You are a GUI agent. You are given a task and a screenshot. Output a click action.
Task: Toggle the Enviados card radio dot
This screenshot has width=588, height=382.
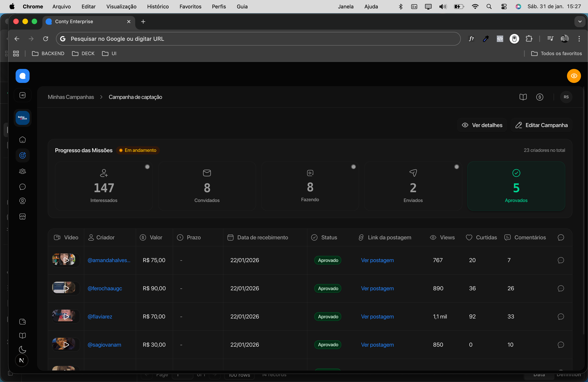(x=457, y=167)
